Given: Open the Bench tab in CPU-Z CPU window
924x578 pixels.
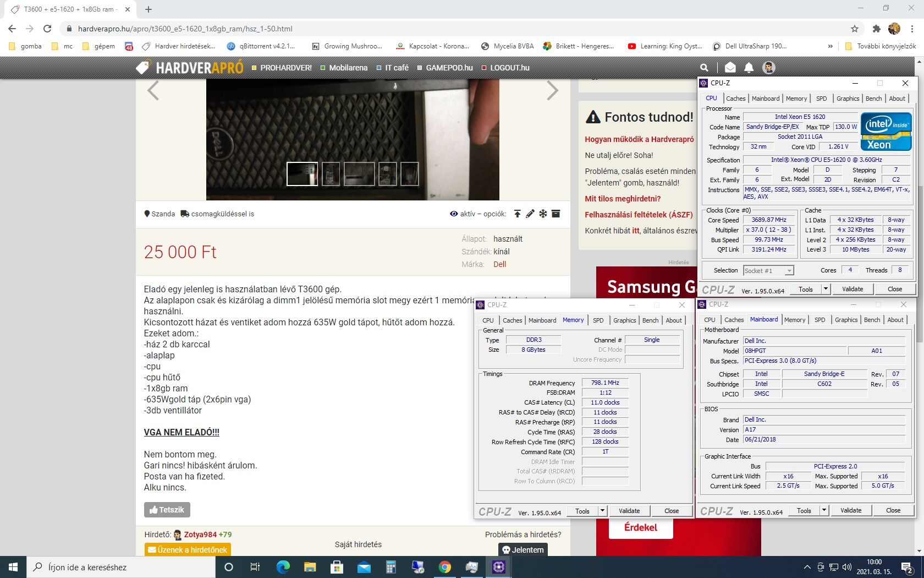Looking at the screenshot, I should (873, 99).
